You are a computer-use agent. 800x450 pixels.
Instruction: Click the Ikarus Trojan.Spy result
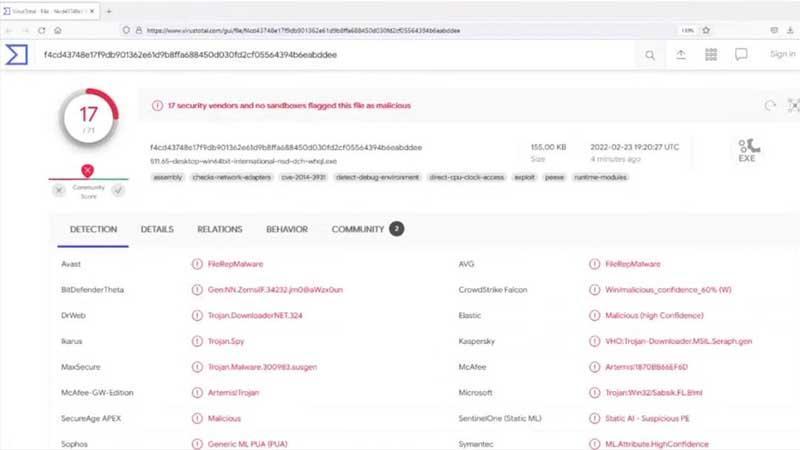pyautogui.click(x=226, y=341)
